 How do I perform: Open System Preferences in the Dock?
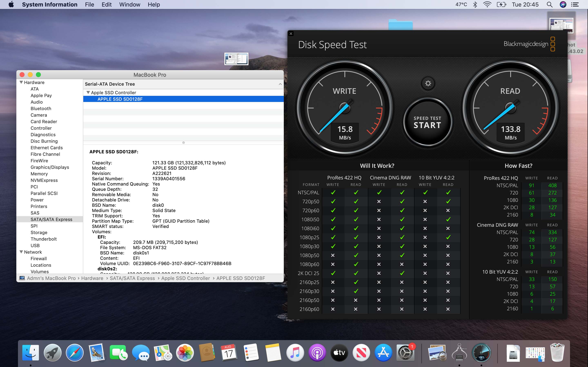point(405,353)
